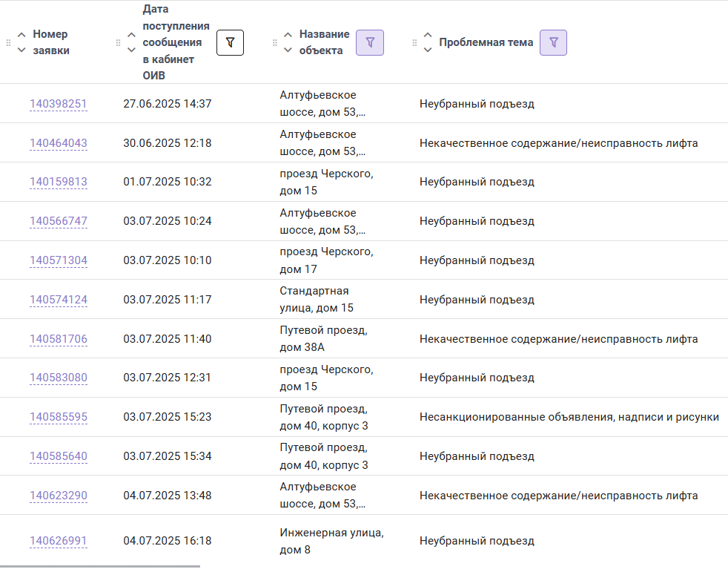This screenshot has width=728, height=572.
Task: Sort Проблемная тема column ascending arrow
Action: pos(428,35)
